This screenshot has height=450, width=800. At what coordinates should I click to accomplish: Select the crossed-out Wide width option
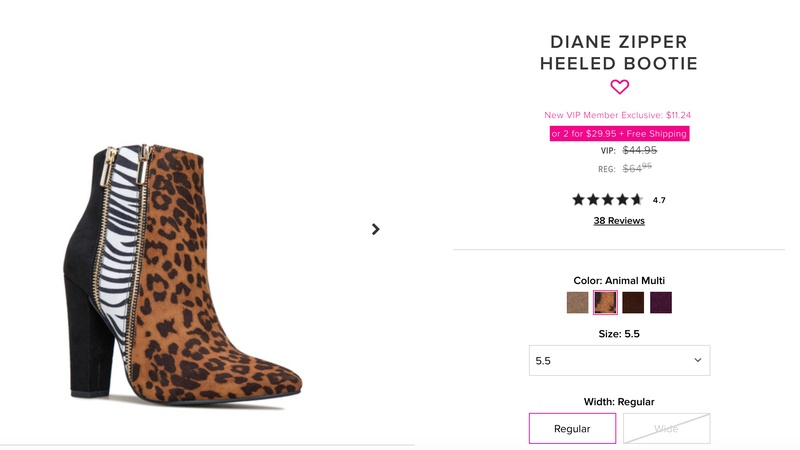[666, 429]
